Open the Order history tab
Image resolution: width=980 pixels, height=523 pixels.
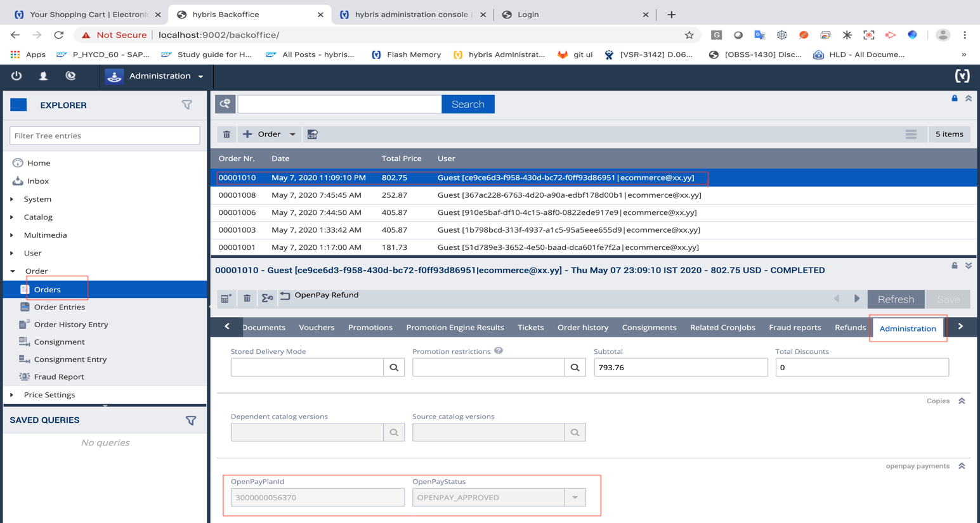(582, 328)
